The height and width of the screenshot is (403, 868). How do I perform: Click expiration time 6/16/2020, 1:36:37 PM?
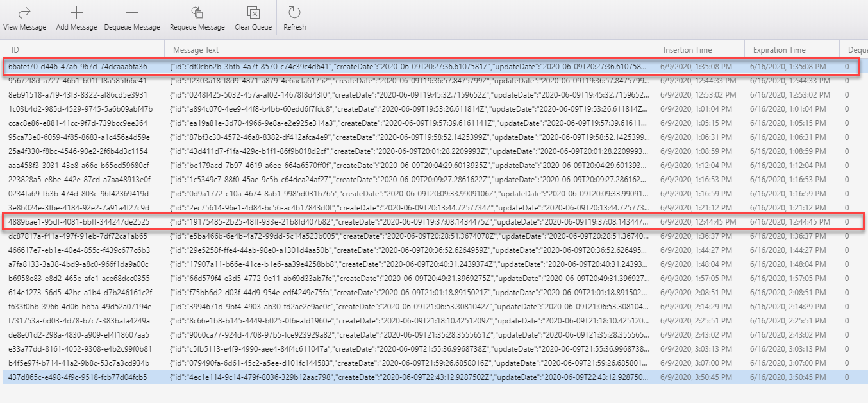(788, 236)
